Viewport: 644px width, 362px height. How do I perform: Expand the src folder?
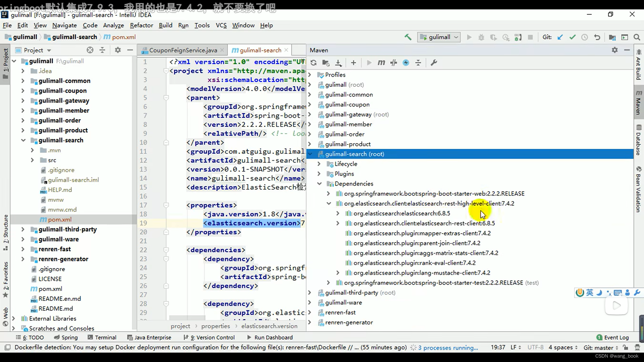pos(32,160)
